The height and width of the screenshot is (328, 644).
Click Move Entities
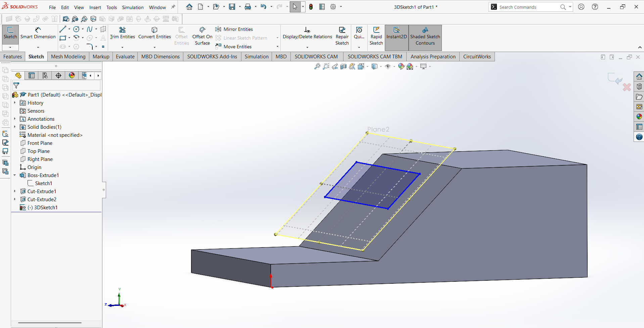click(234, 47)
